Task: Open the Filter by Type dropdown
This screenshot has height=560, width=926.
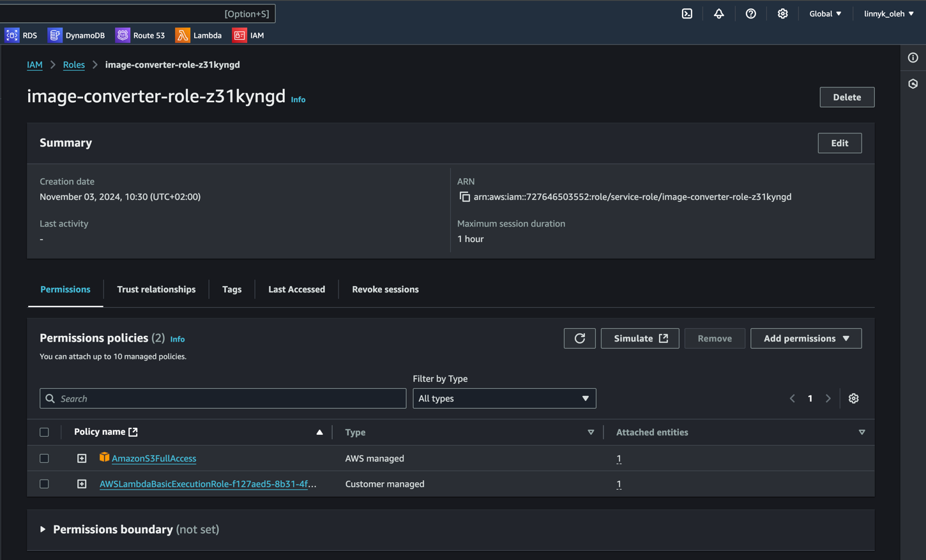Action: [505, 398]
